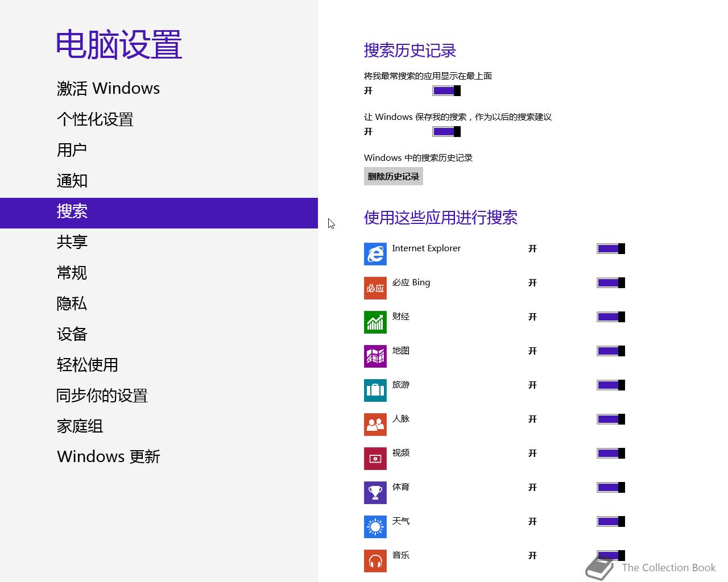Select the highlighted 搜索 category
Screen dimensions: 728x582
[159, 213]
